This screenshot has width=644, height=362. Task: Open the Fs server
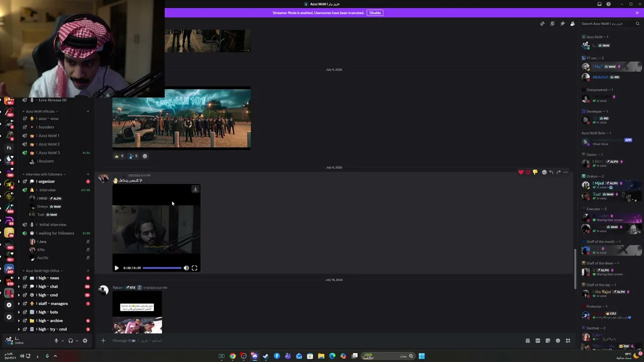(9, 148)
